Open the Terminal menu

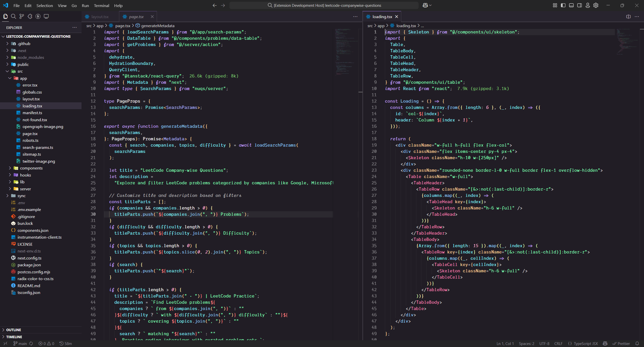point(101,6)
